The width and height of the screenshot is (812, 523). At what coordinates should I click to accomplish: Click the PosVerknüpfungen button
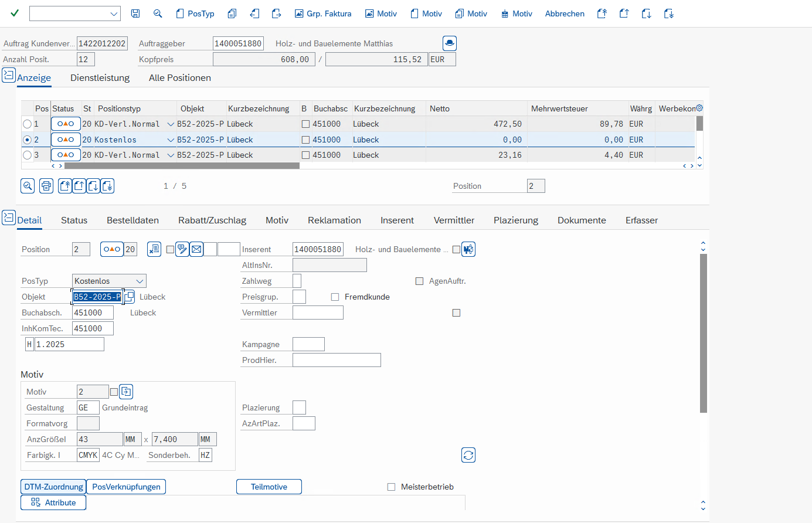(x=126, y=487)
